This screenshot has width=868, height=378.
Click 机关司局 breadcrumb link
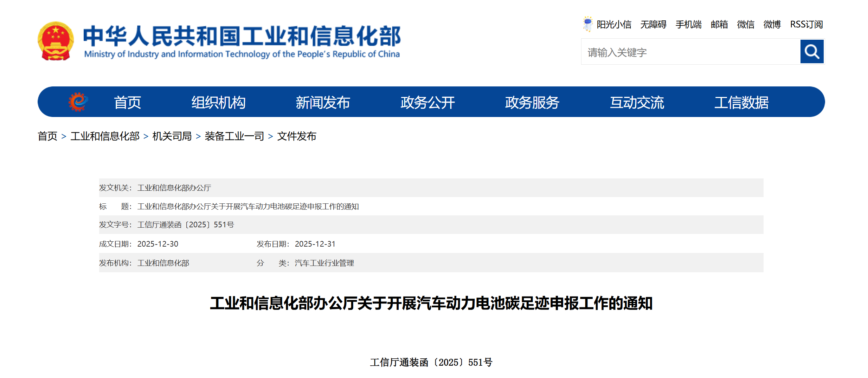[x=172, y=136]
